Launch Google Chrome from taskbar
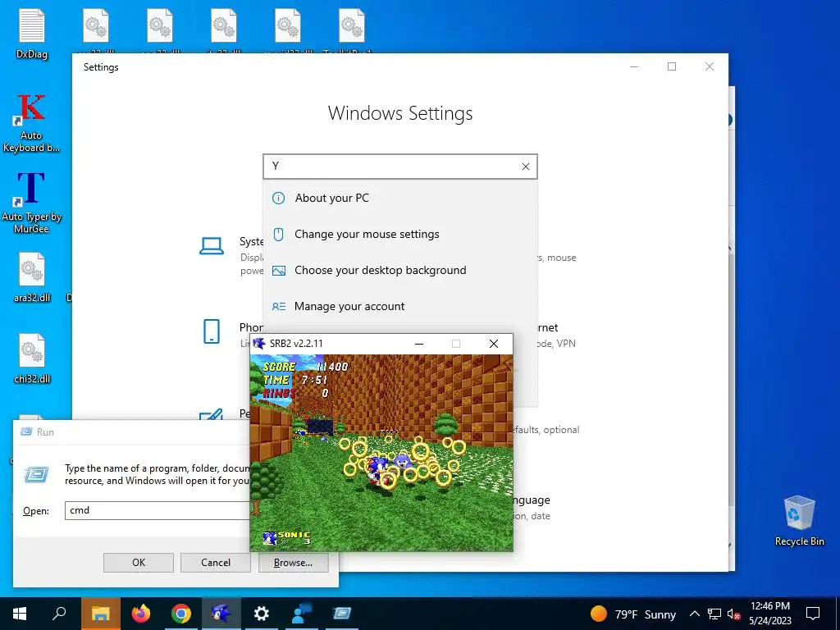This screenshot has height=630, width=840. click(181, 614)
